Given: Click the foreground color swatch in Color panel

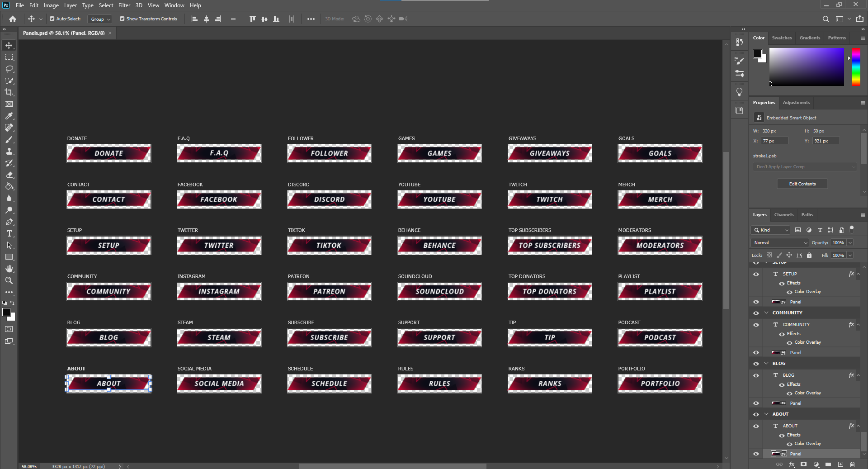Looking at the screenshot, I should coord(757,54).
